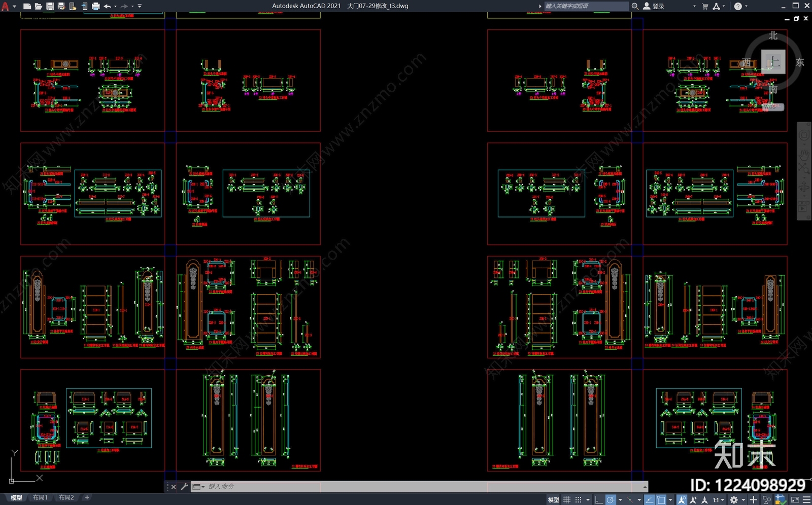Open status bar customization hamburger menu

(806, 500)
